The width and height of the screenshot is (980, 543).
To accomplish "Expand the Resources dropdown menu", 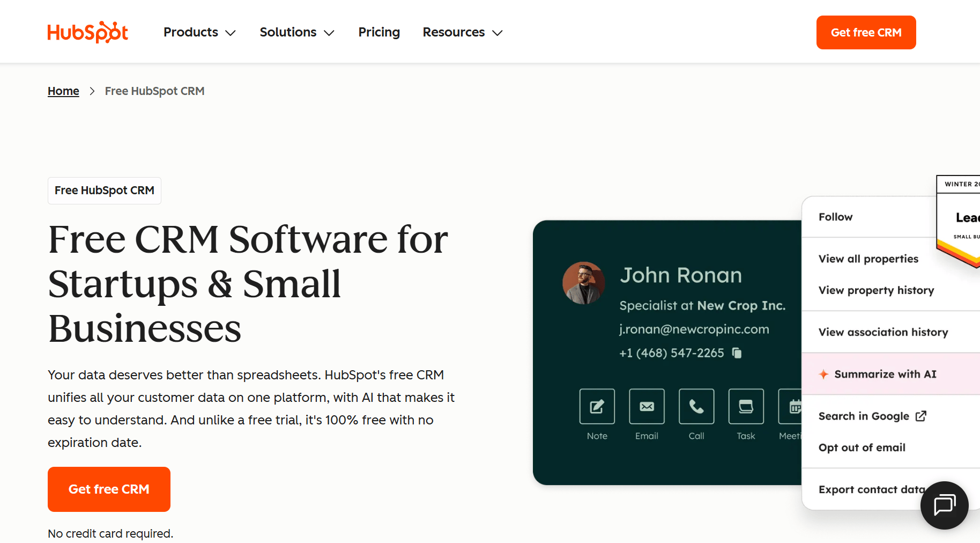I will click(x=463, y=32).
